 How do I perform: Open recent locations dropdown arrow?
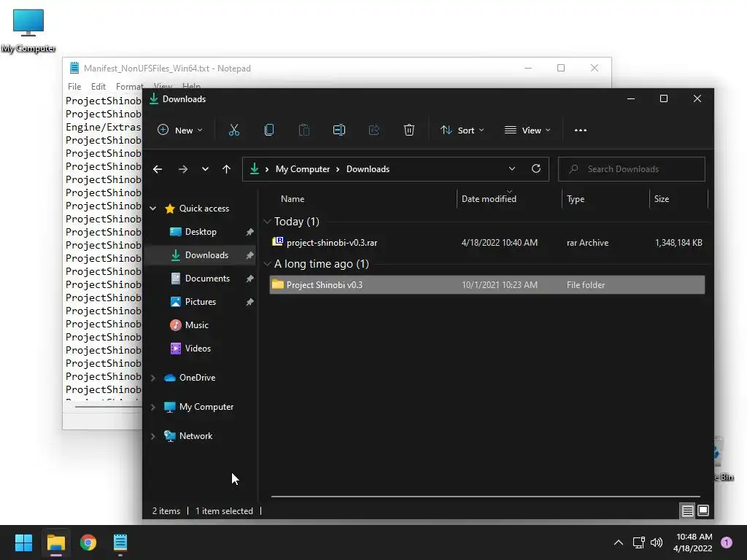coord(205,169)
